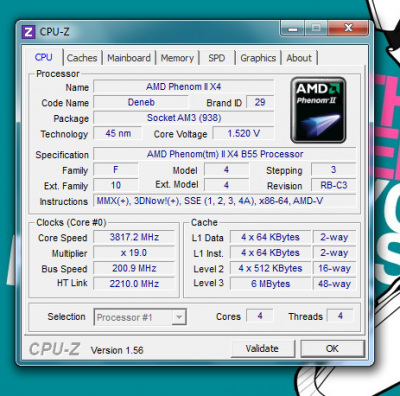400x396 pixels.
Task: Open the Memory tab
Action: 177,58
